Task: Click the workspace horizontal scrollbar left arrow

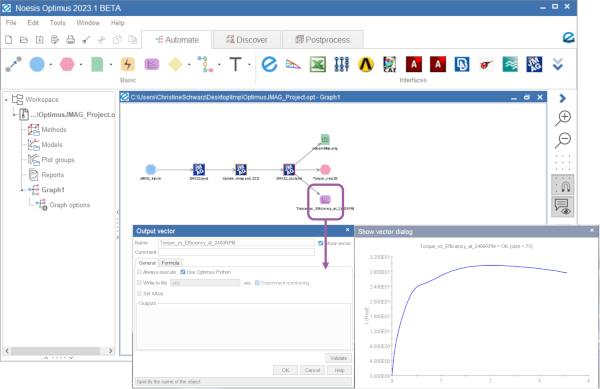Action: (7, 350)
